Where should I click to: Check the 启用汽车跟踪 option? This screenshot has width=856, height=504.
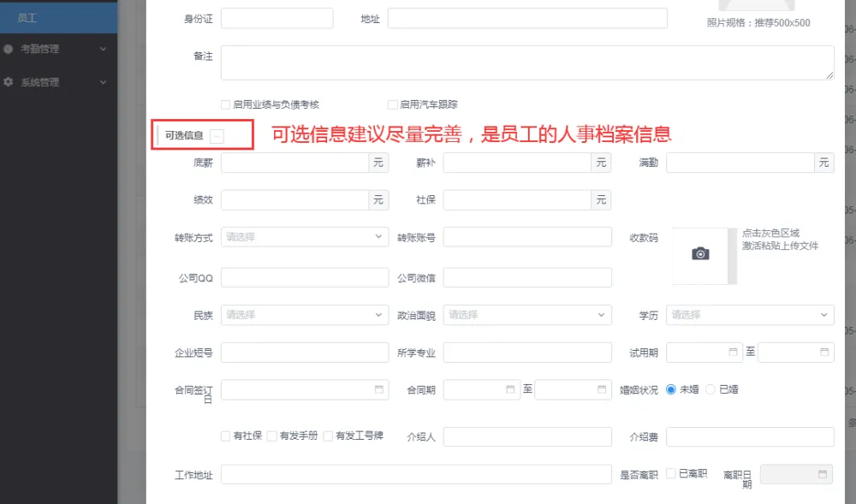(x=393, y=104)
